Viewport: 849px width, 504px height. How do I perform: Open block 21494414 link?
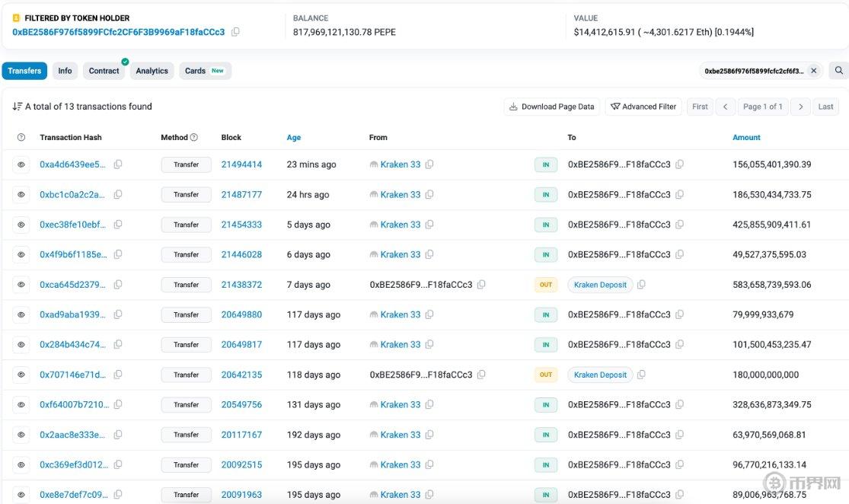241,164
